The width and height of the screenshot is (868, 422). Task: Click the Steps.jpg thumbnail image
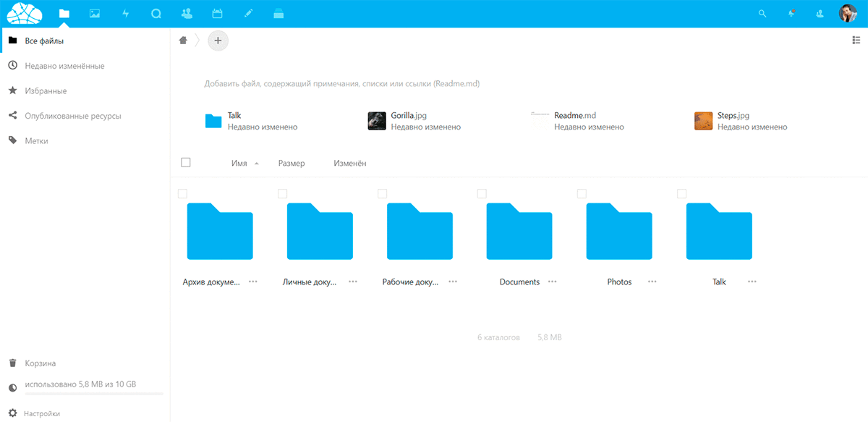coord(704,121)
